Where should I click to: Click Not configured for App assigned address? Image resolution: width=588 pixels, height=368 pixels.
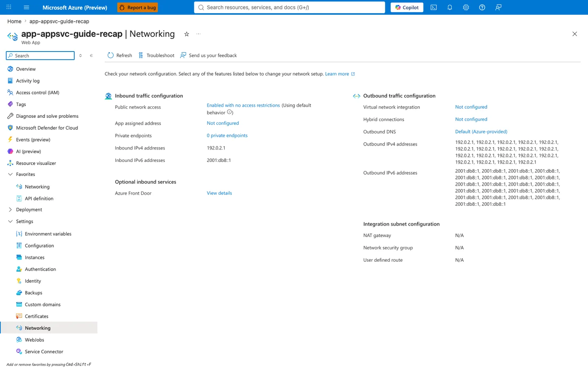click(x=223, y=123)
